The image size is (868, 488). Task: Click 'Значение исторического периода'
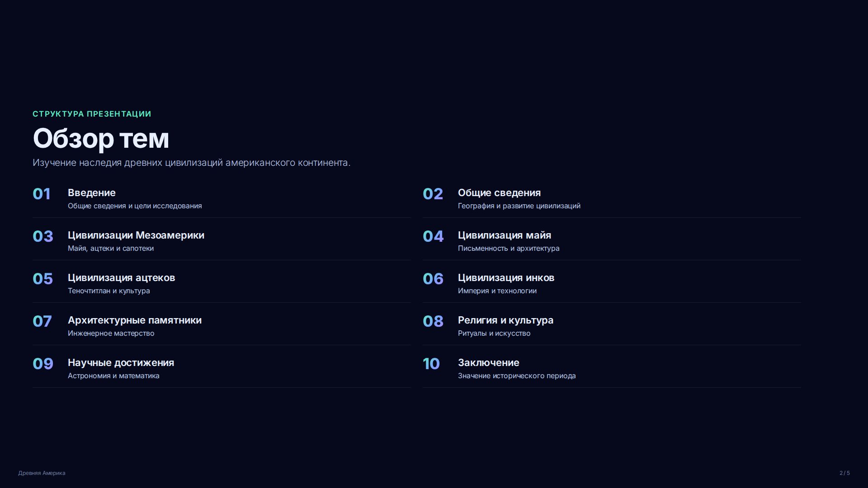point(517,376)
